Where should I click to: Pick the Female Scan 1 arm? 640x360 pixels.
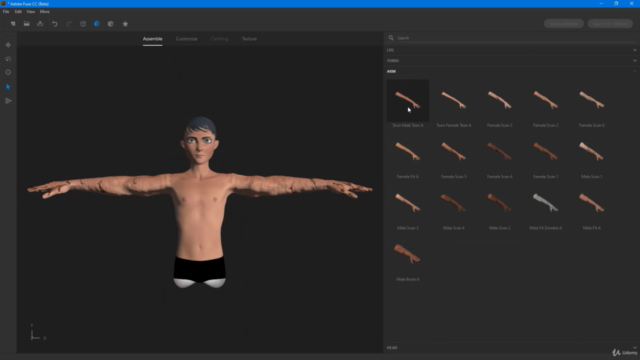point(546,152)
